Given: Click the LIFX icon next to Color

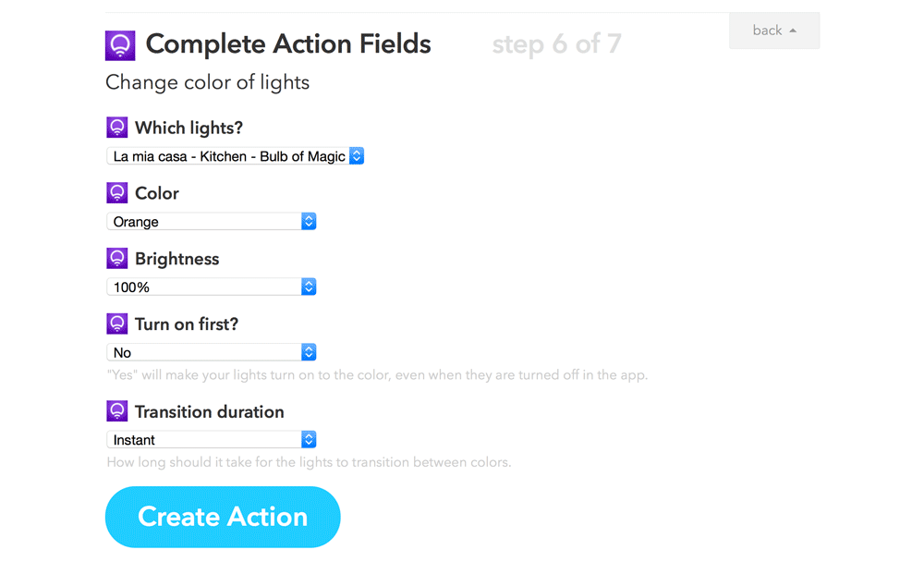Looking at the screenshot, I should click(117, 193).
